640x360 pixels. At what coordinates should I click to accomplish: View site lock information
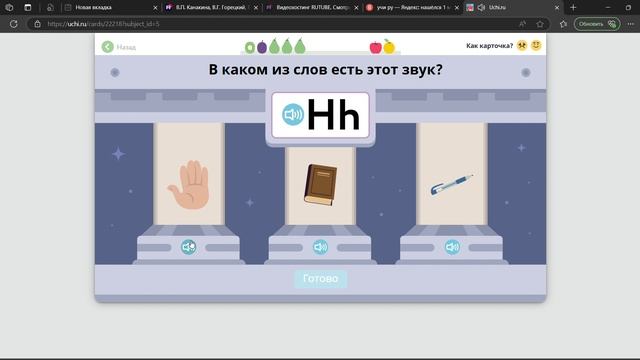click(38, 24)
